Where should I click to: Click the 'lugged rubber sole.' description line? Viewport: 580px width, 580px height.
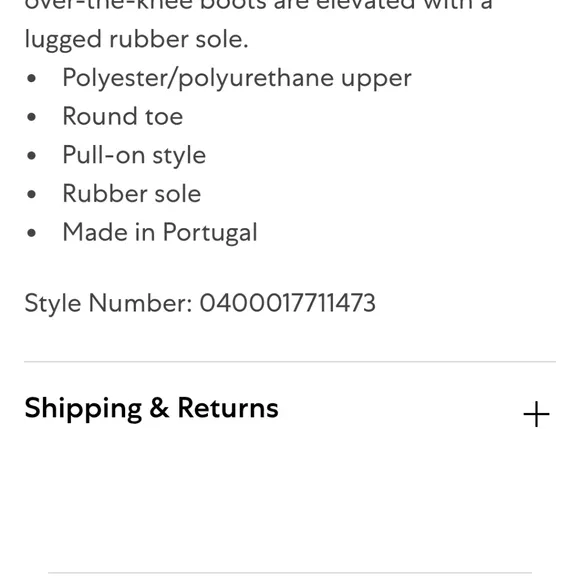click(x=136, y=40)
